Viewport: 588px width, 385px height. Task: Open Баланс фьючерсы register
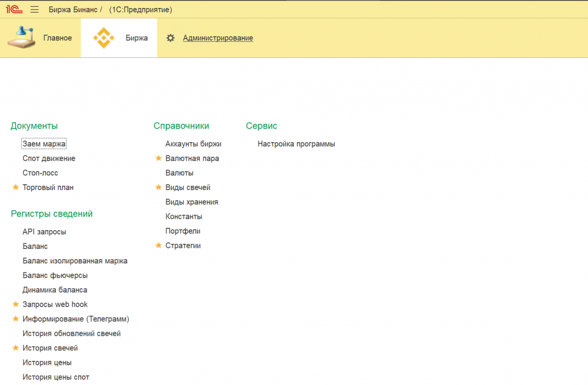tap(55, 275)
